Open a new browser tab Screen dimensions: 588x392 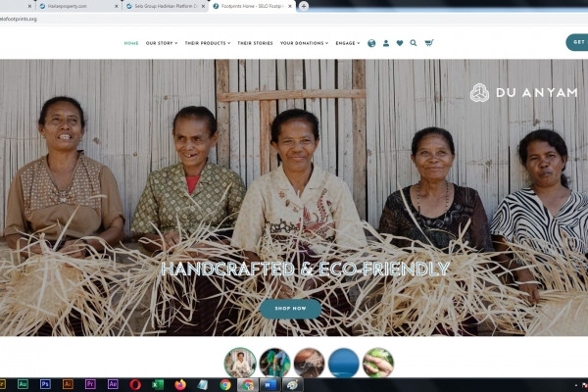(x=304, y=6)
